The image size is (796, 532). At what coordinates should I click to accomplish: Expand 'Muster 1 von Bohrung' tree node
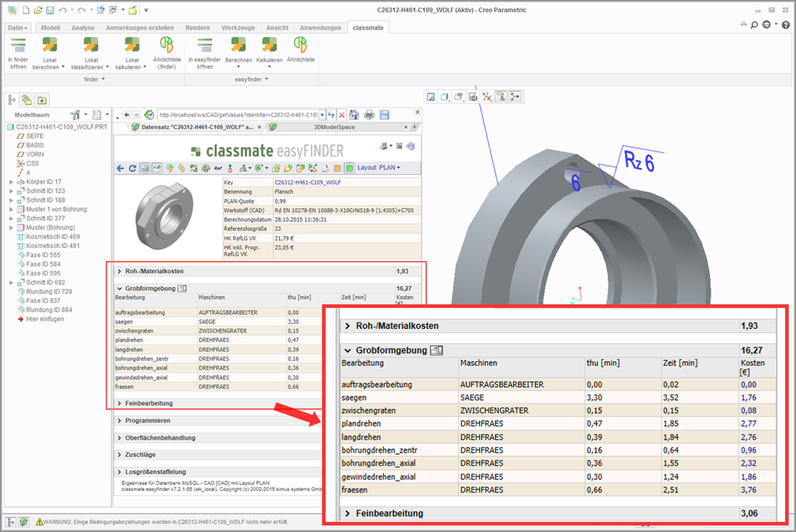11,209
